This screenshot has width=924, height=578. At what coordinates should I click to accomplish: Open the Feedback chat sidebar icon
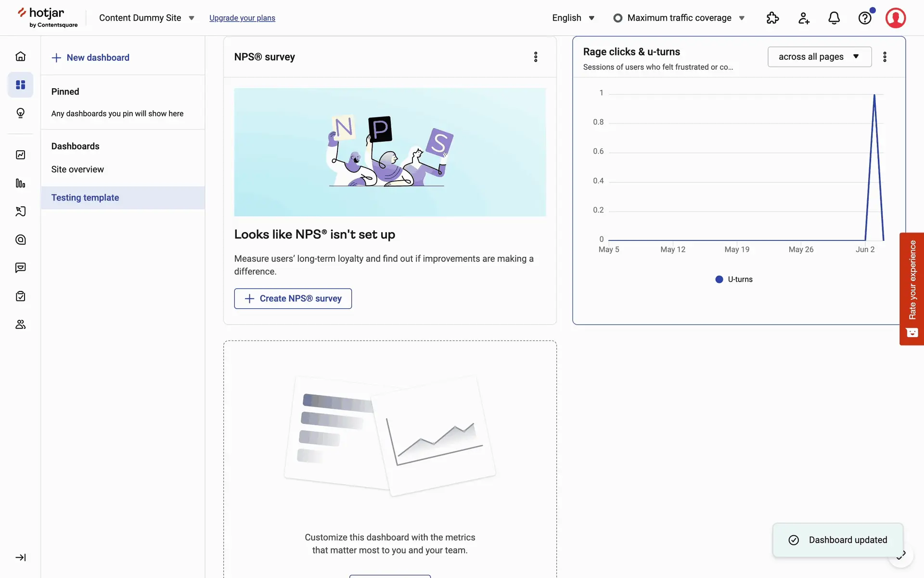[x=20, y=268]
